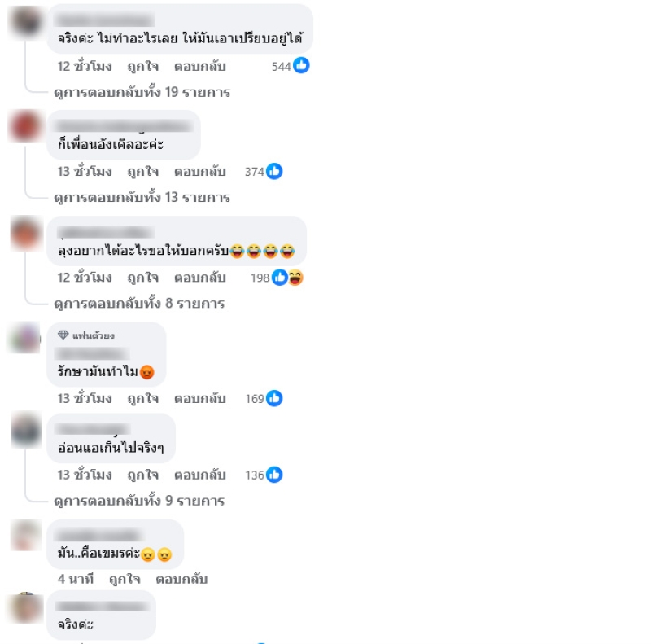Open the first commenter's profile picture
The height and width of the screenshot is (644, 651).
[27, 21]
